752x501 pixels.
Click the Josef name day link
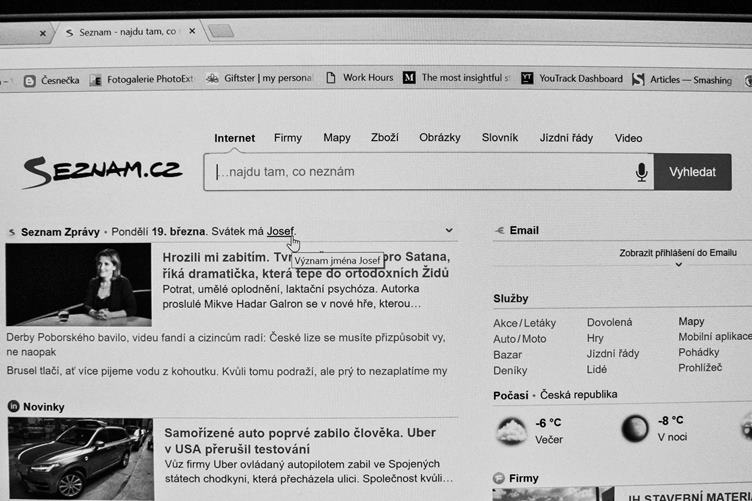(280, 231)
